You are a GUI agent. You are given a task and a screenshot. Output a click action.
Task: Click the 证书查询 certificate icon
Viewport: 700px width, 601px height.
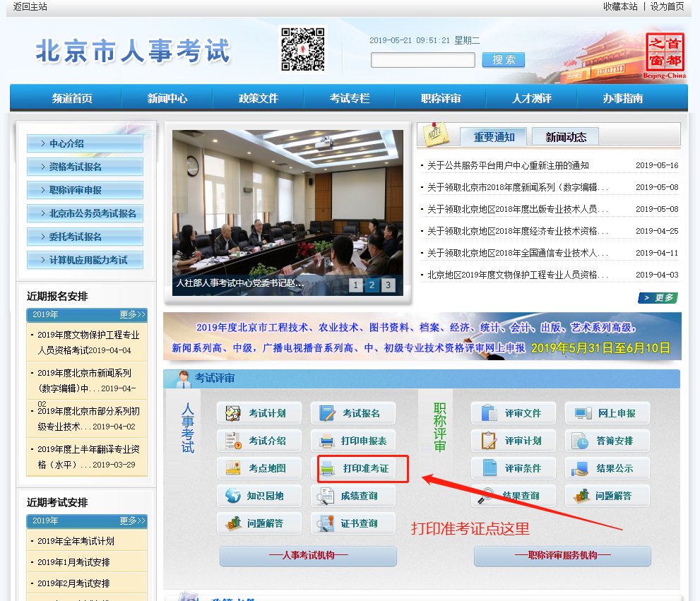click(x=326, y=523)
